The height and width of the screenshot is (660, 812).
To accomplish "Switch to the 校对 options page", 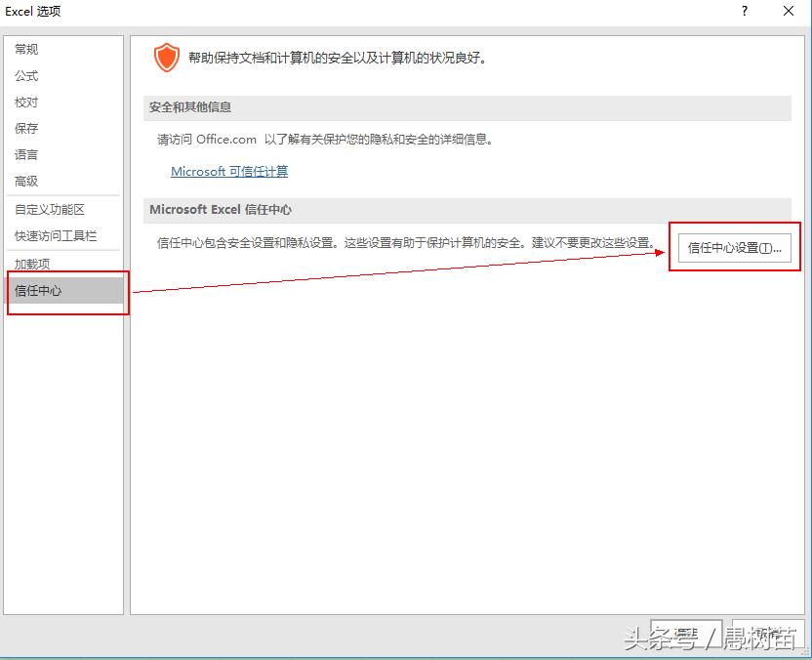I will point(26,102).
